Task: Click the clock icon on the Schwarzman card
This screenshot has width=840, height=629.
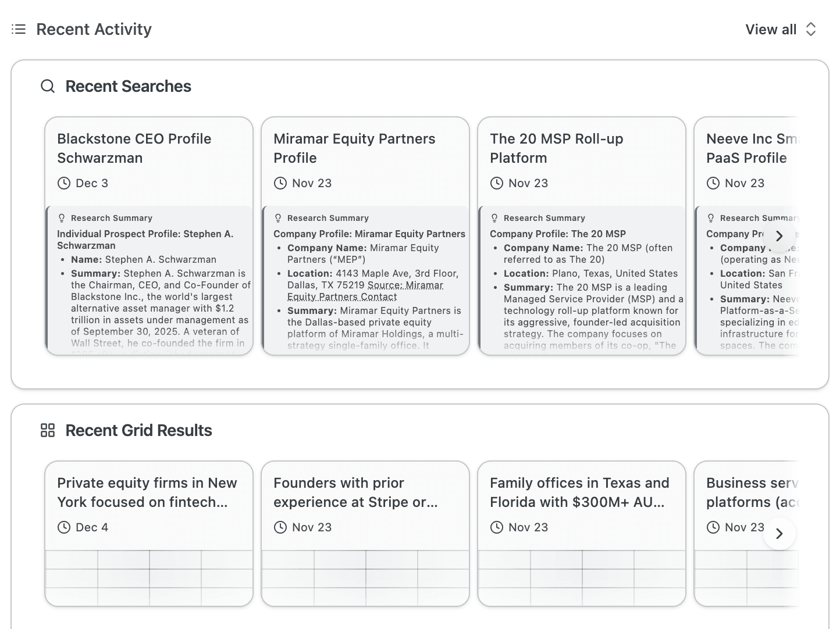Action: click(x=63, y=183)
